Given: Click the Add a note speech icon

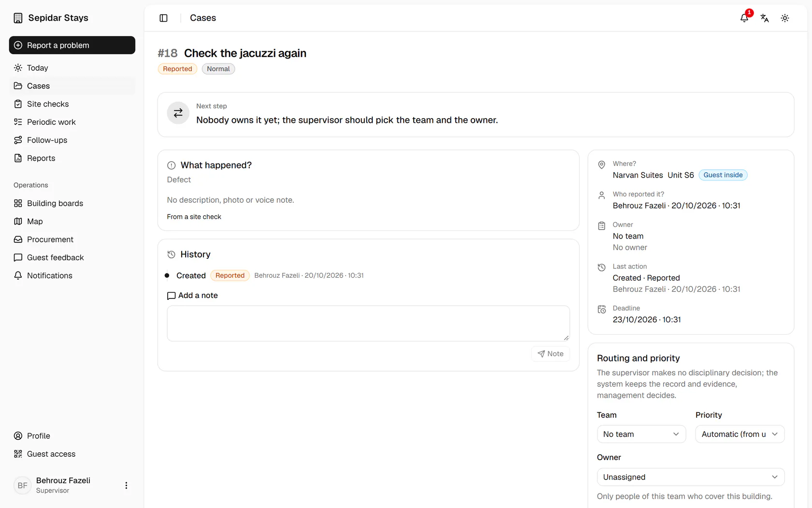Looking at the screenshot, I should coord(171,296).
